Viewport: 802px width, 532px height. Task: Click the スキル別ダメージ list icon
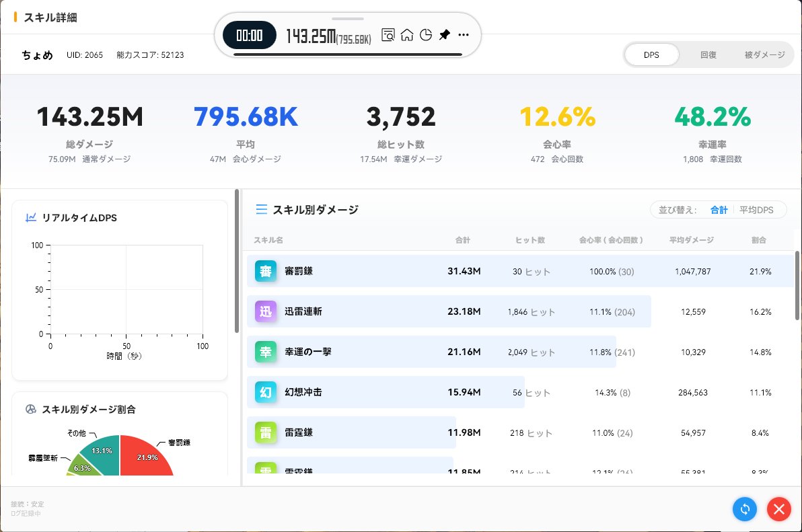261,210
